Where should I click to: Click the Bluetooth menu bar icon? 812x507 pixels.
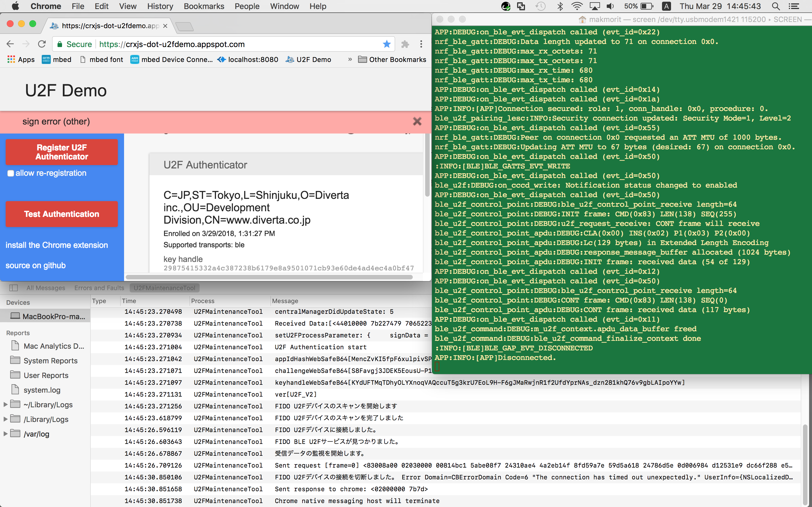tap(560, 6)
